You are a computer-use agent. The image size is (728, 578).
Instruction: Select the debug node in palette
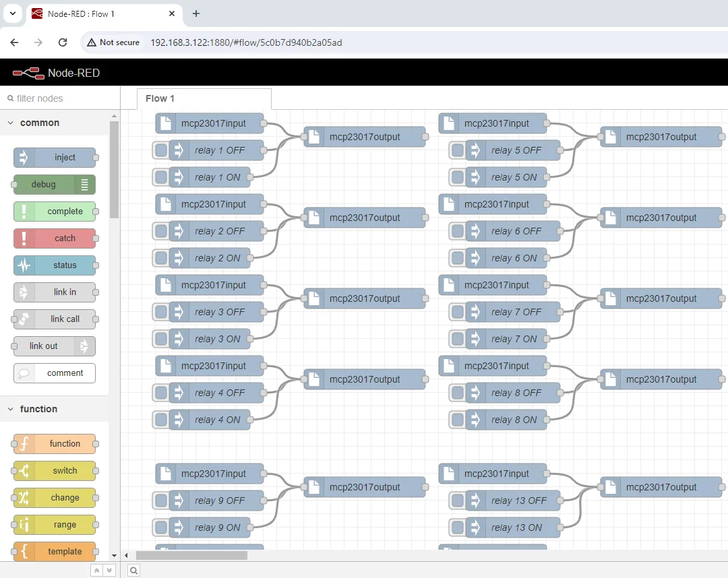[x=54, y=185]
